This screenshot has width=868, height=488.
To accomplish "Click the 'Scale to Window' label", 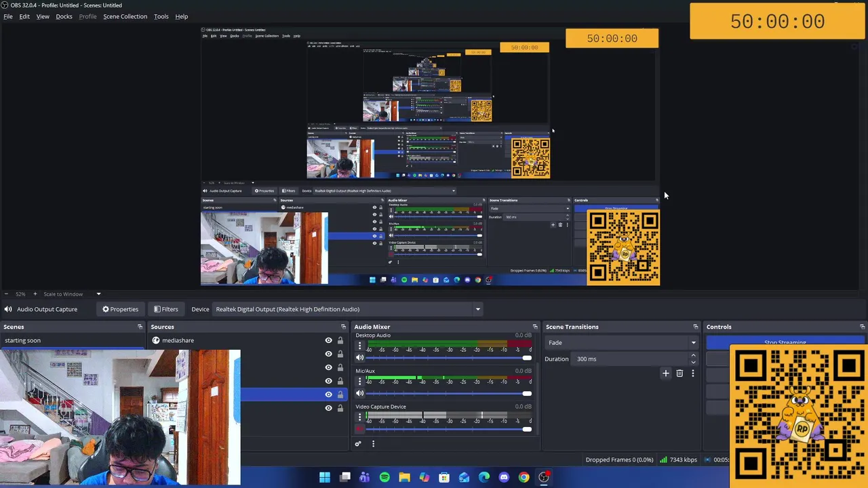I will (63, 294).
